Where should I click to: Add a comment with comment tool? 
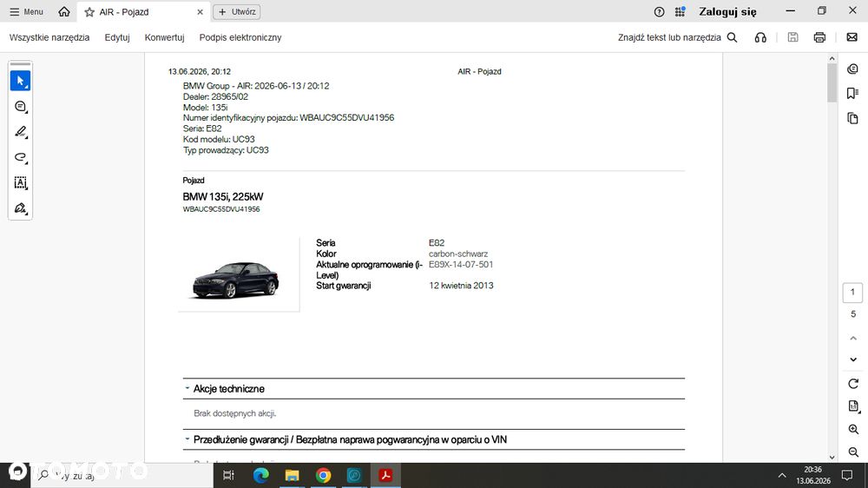click(21, 106)
